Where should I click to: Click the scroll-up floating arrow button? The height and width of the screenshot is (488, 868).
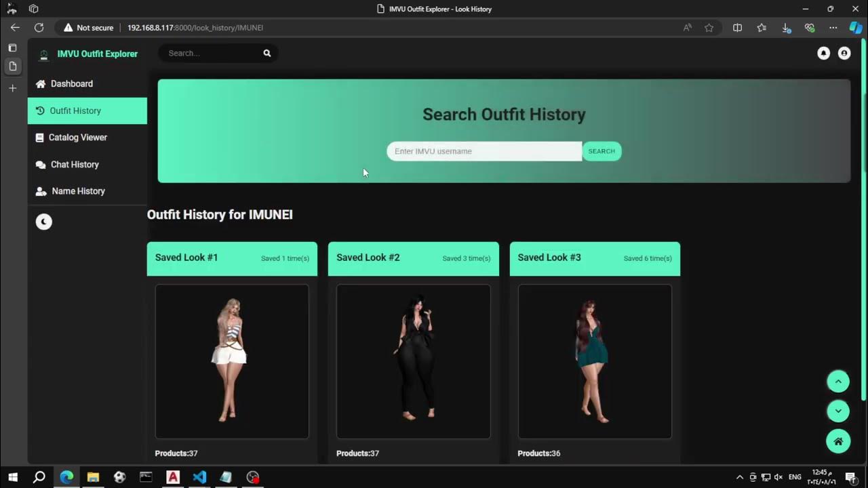point(838,381)
